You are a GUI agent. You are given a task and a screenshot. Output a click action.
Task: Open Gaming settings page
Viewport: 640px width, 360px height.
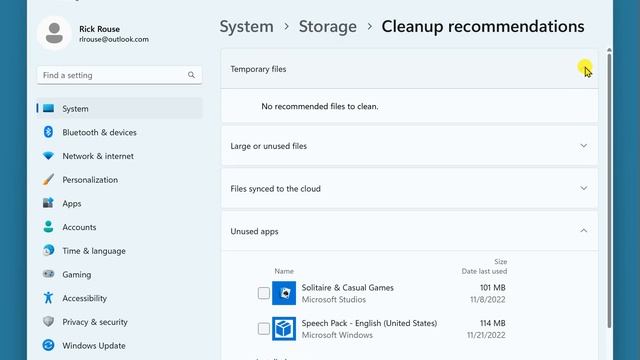[119, 274]
